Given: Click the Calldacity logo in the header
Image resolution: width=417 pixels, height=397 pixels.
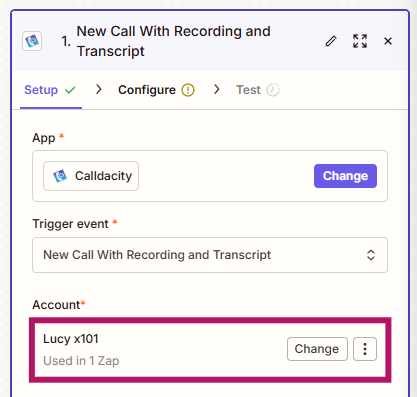Looking at the screenshot, I should [x=32, y=41].
